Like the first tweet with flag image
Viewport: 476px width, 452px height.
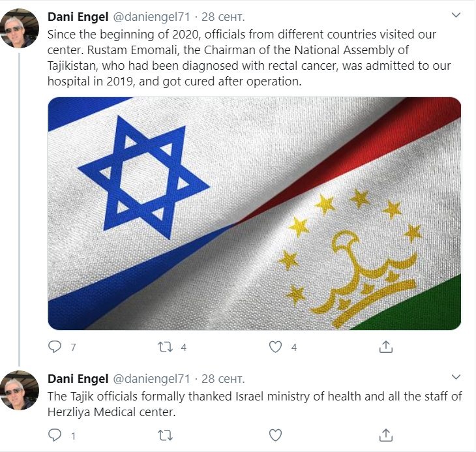tap(276, 347)
